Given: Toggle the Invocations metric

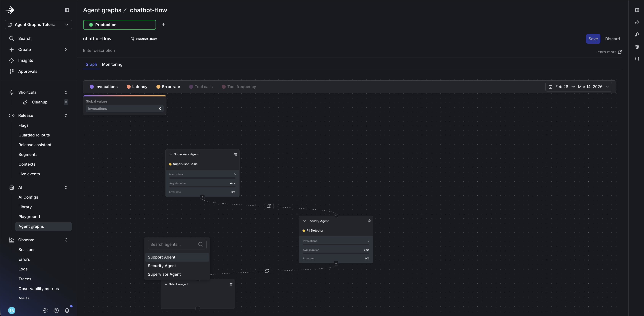Looking at the screenshot, I should (x=104, y=87).
